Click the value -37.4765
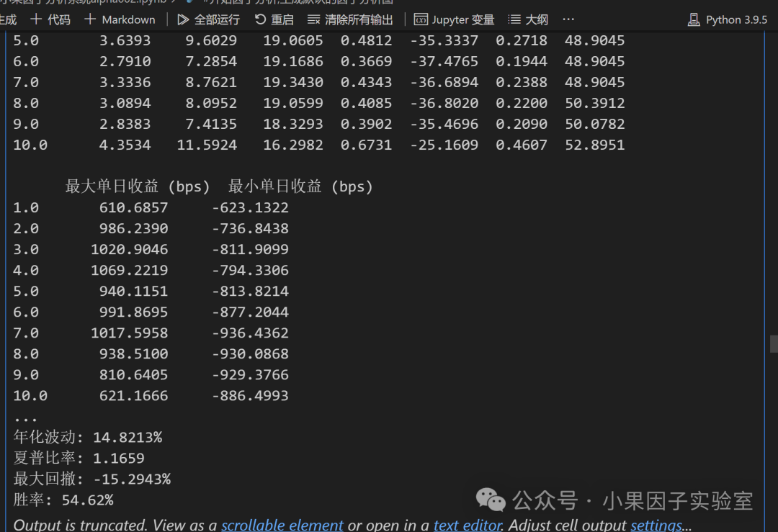Screen dimensions: 778x532 pyautogui.click(x=444, y=61)
